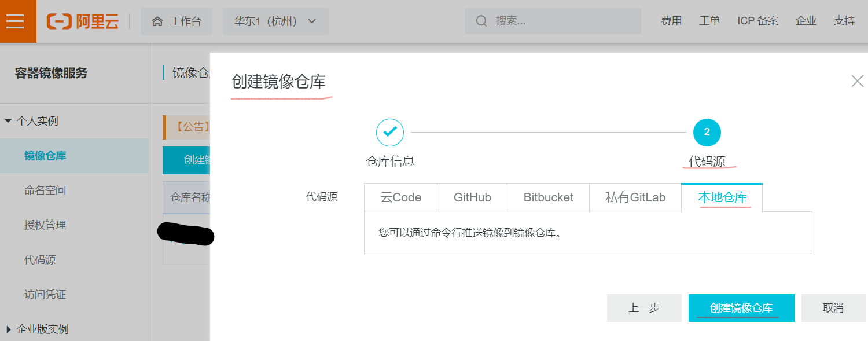Open the 工单 menu

pyautogui.click(x=709, y=21)
